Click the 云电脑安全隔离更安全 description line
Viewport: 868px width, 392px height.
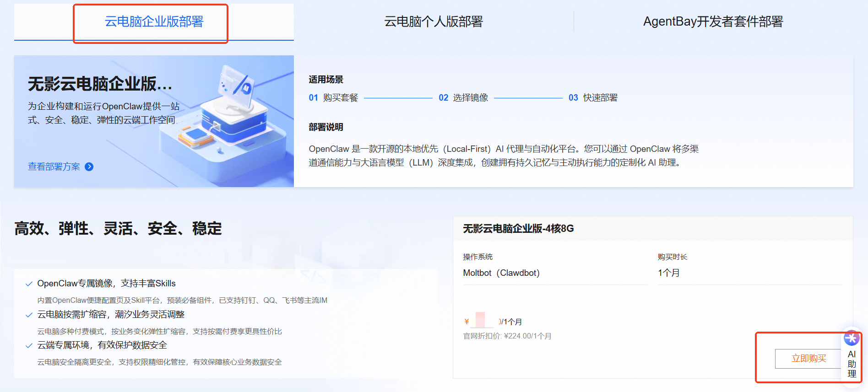[x=159, y=362]
